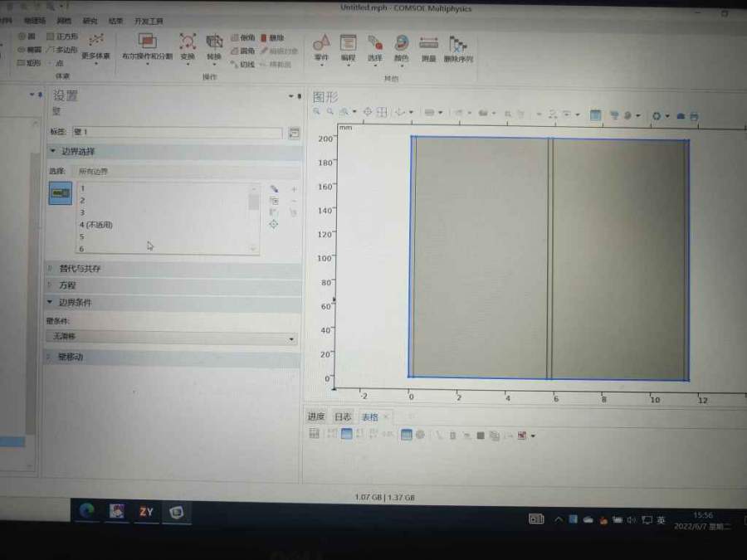Expand the 方程 section

pyautogui.click(x=50, y=285)
